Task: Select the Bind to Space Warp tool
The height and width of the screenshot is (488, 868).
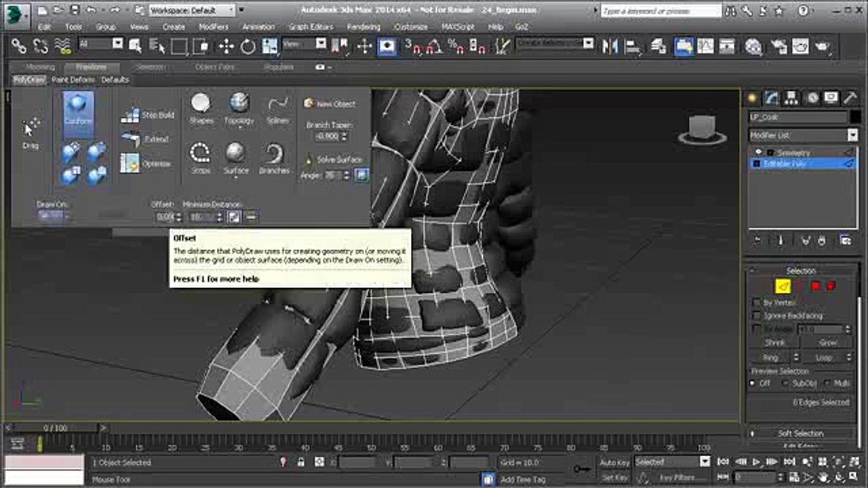Action: click(62, 46)
